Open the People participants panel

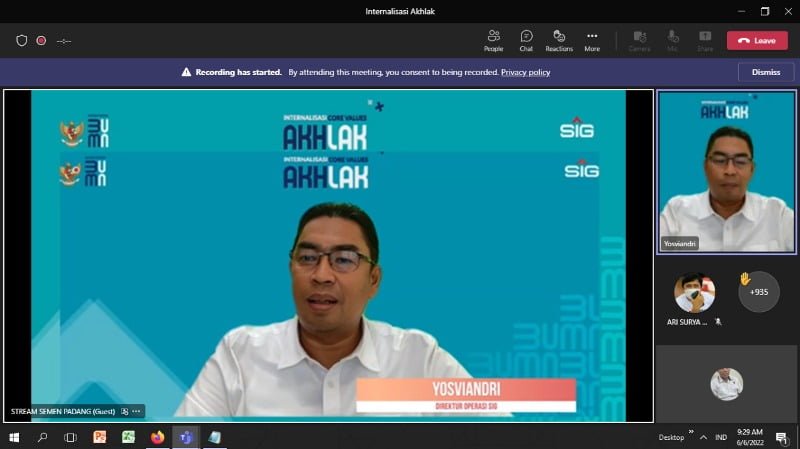[493, 40]
